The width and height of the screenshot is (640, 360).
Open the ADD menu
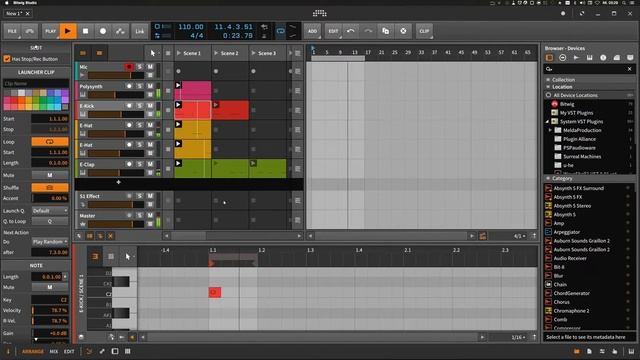click(312, 31)
